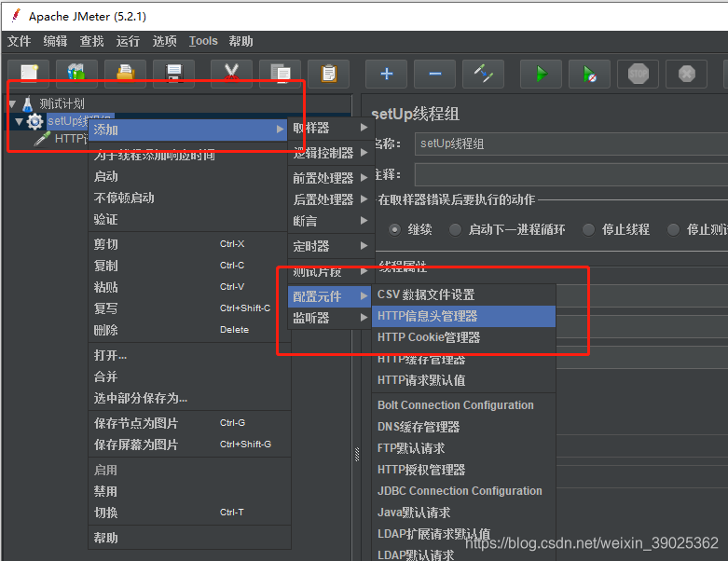
Task: Open the 文件 menu
Action: [19, 41]
